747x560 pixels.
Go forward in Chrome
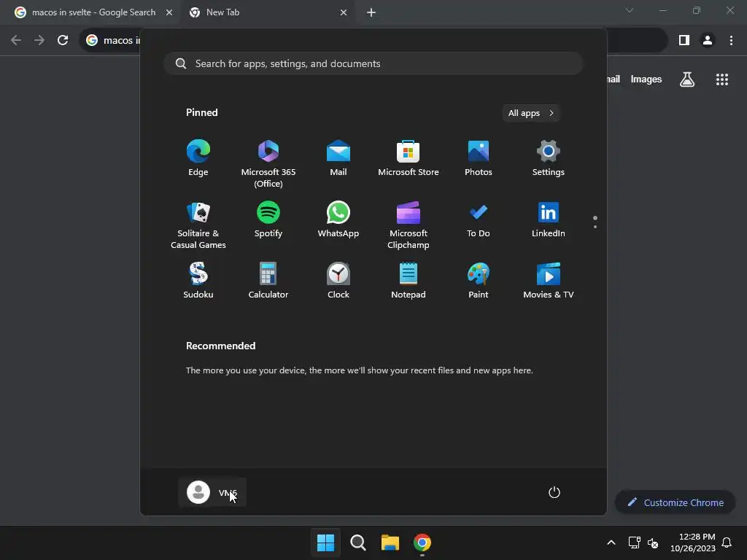[39, 40]
